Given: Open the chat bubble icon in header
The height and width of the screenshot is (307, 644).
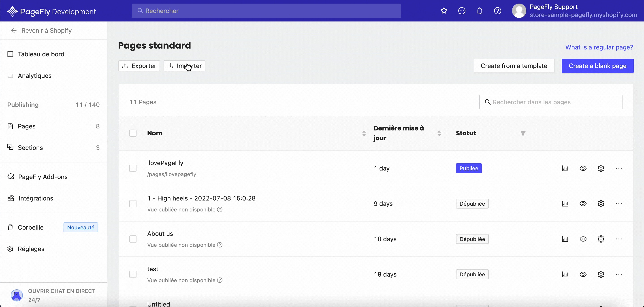Looking at the screenshot, I should [x=462, y=11].
